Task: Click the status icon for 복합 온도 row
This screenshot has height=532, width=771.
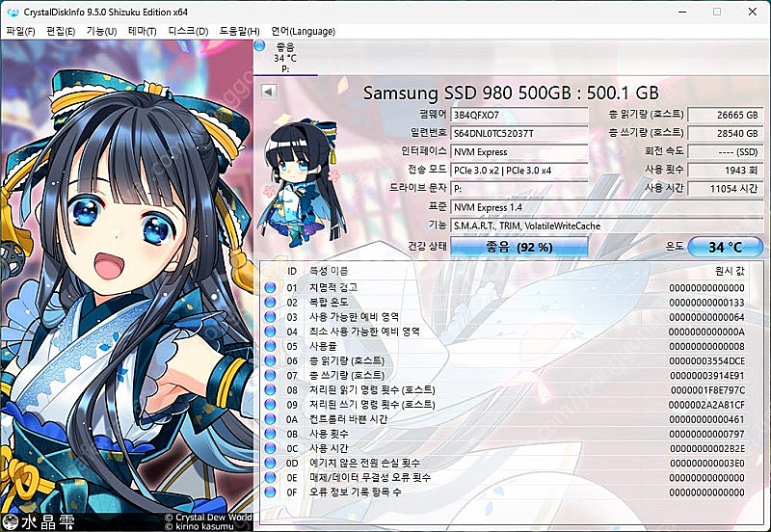Action: coord(270,303)
